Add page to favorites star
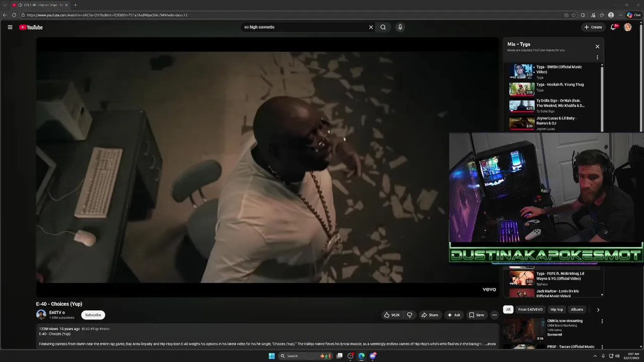The height and width of the screenshot is (362, 644). (574, 15)
